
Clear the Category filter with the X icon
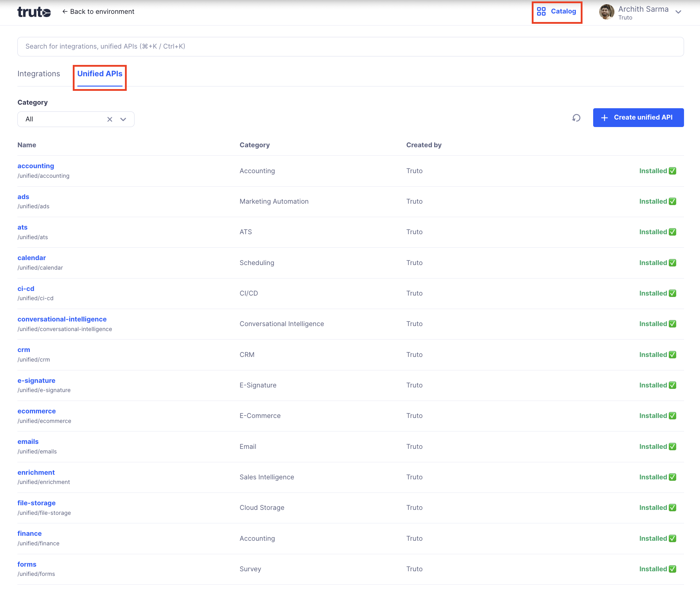point(110,119)
